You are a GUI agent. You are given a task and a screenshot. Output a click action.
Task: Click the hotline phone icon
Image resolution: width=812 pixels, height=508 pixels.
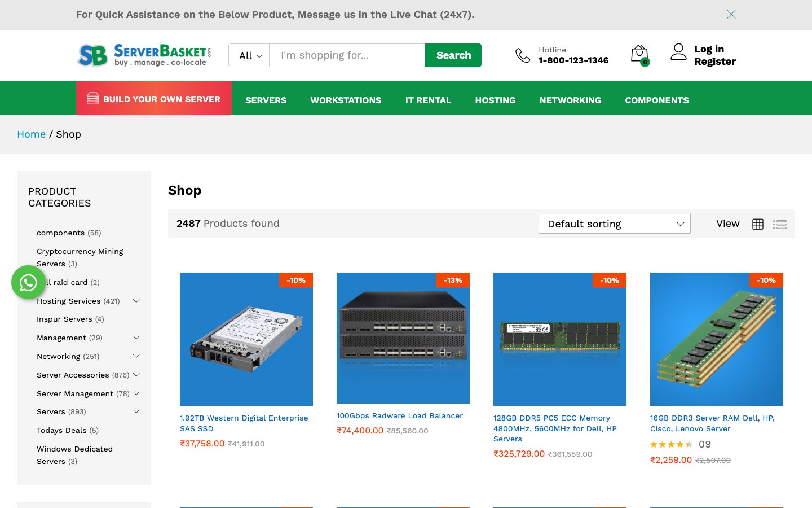(523, 55)
